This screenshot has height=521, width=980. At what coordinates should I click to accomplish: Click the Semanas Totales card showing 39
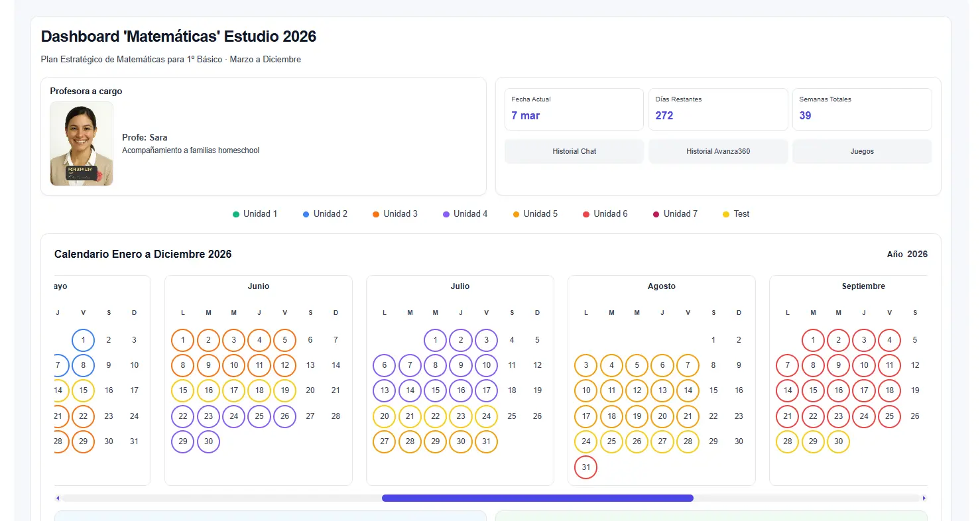point(861,109)
